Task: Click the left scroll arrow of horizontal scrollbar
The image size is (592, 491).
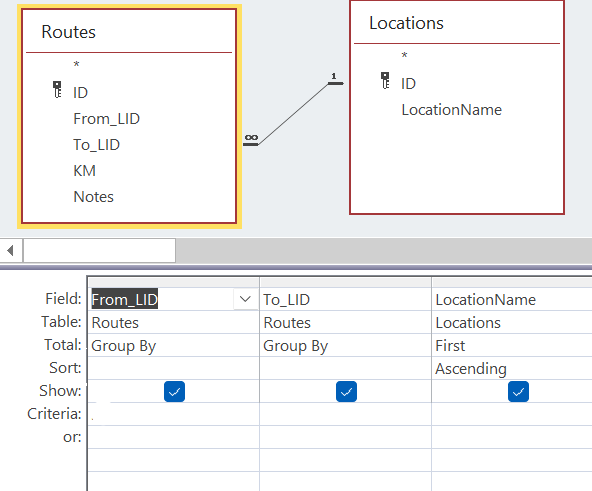Action: coord(11,250)
